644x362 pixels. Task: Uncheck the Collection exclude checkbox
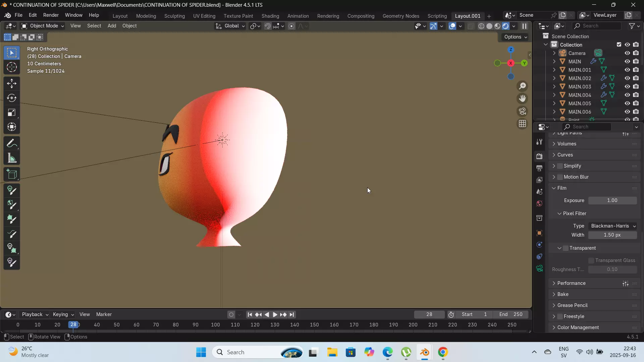(x=619, y=45)
